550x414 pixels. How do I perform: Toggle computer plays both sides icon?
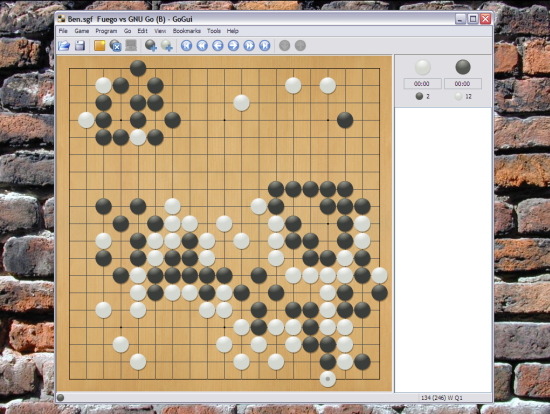point(115,46)
